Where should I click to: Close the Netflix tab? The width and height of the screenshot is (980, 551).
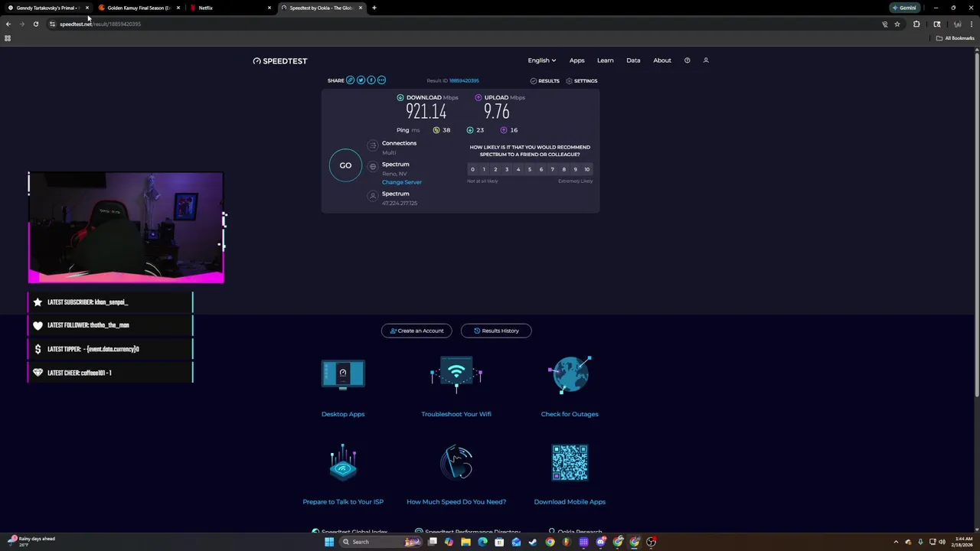point(269,8)
